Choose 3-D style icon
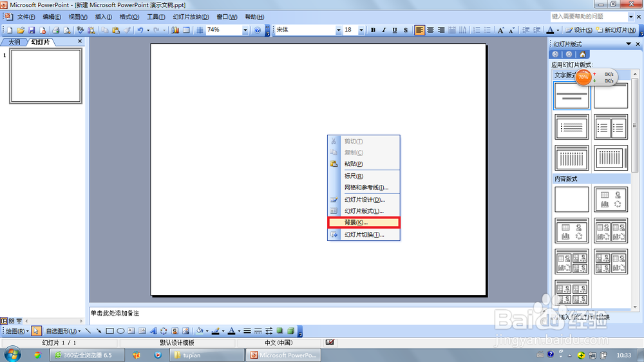 coord(291,331)
